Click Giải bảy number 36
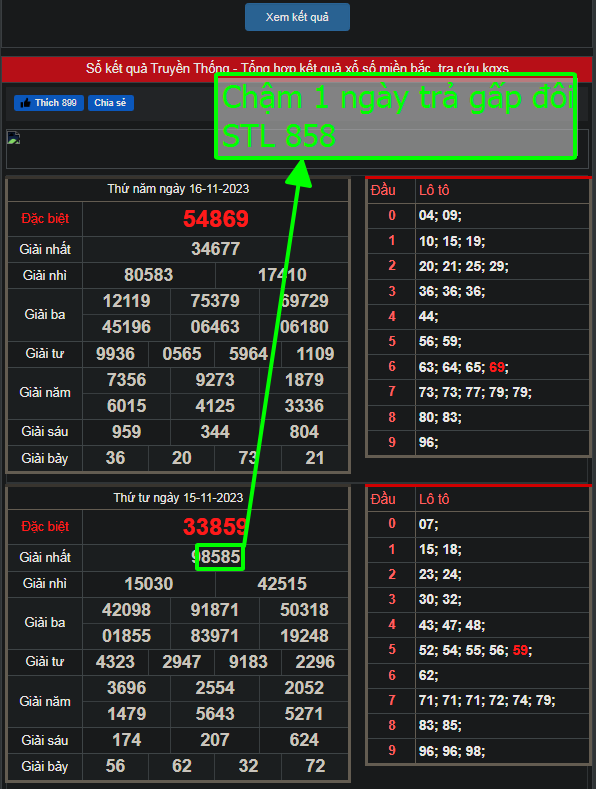 tap(115, 458)
